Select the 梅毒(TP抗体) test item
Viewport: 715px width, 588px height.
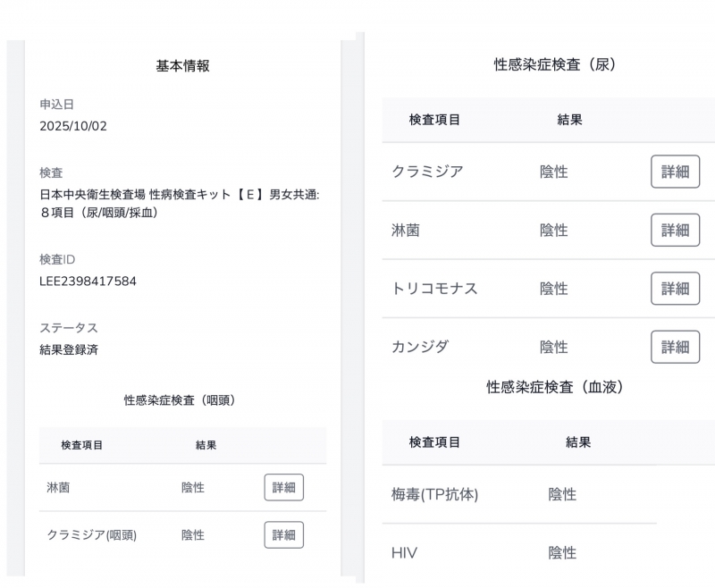pos(434,494)
